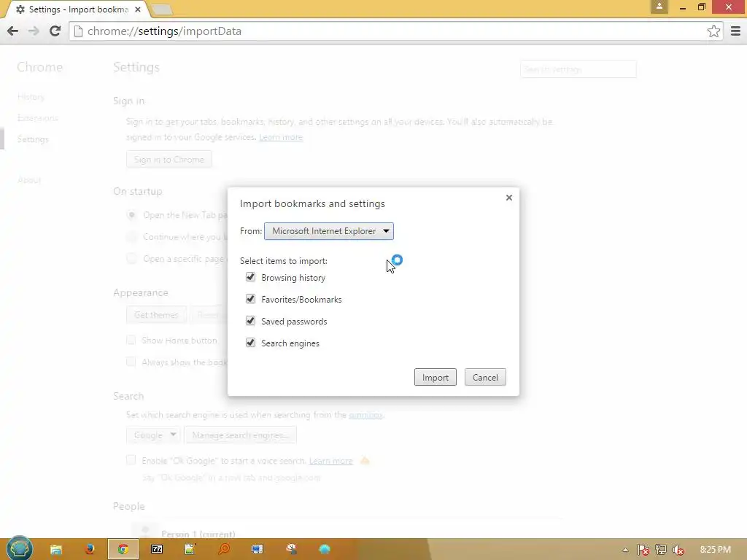747x560 pixels.
Task: Cancel the import dialog
Action: point(485,377)
